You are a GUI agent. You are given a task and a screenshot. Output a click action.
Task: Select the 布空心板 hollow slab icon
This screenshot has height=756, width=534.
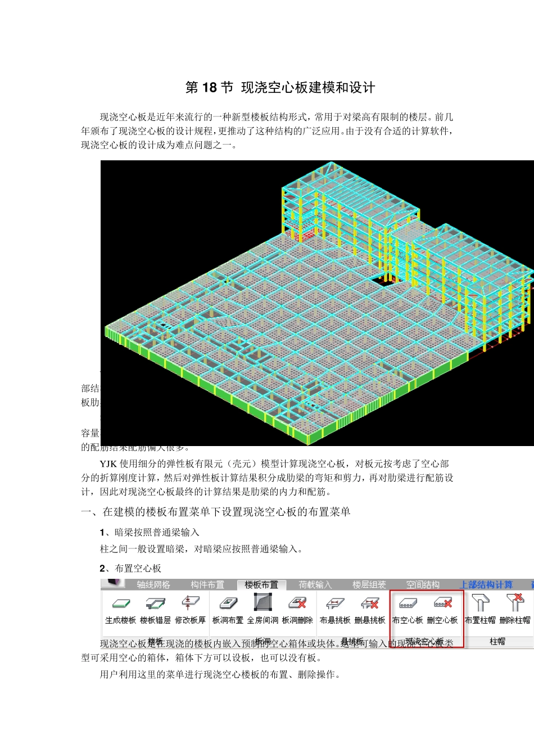point(408,604)
